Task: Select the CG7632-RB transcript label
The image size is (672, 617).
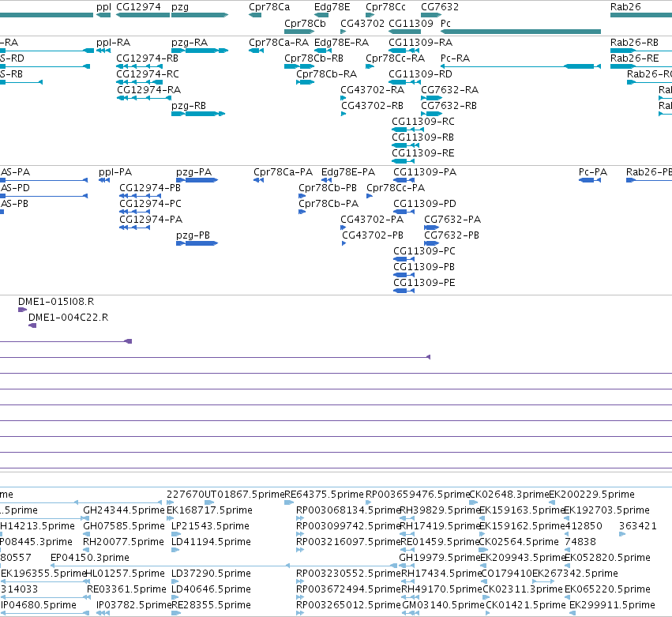Action: tap(449, 106)
